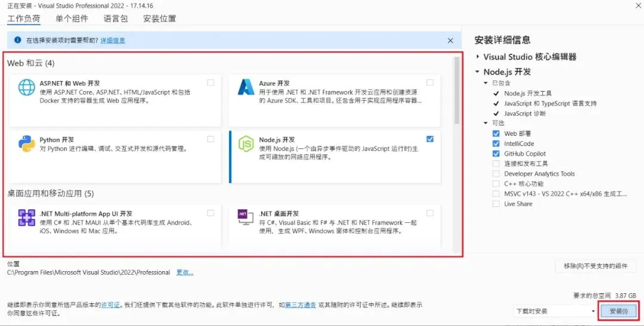Uncheck the IntelliCode optional component
Viewport: 644px width, 326px height.
click(x=496, y=144)
